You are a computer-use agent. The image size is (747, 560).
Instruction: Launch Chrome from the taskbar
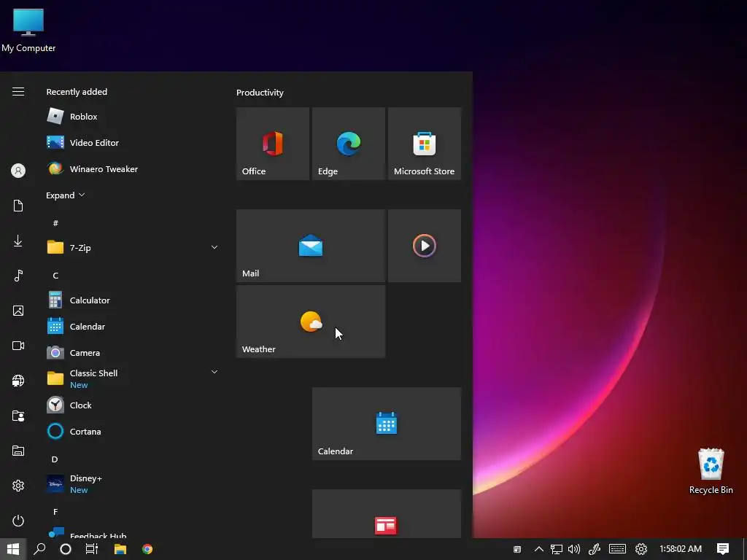click(147, 549)
